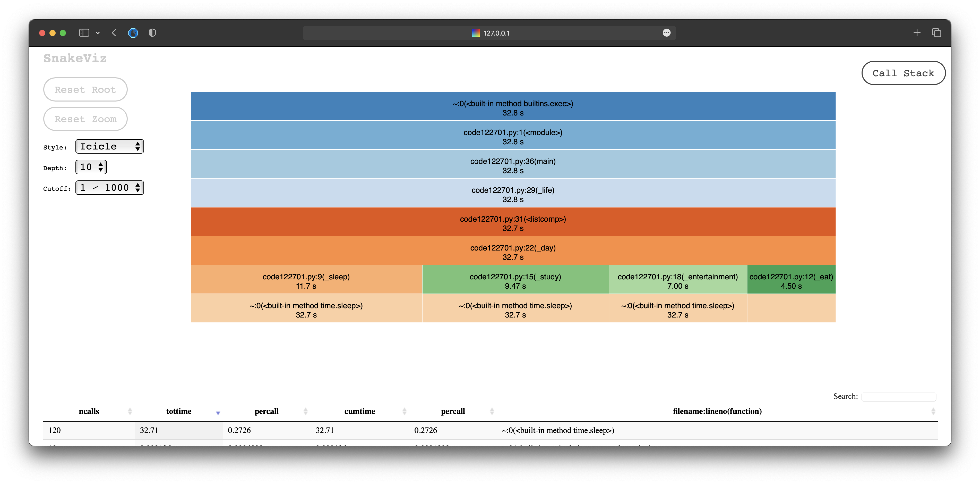Open the blue Bitwarden extension icon
The height and width of the screenshot is (484, 980).
[133, 33]
